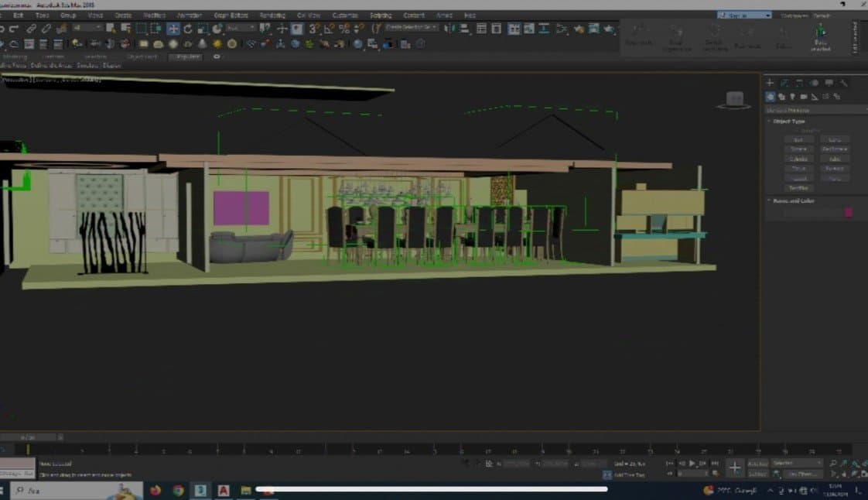Image resolution: width=868 pixels, height=500 pixels.
Task: Open the Group menu
Action: tap(68, 15)
